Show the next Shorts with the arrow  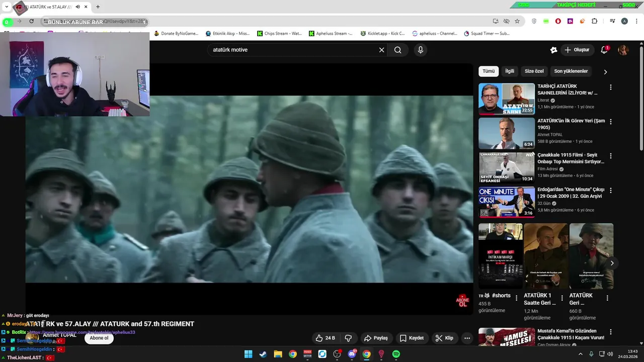(x=612, y=263)
